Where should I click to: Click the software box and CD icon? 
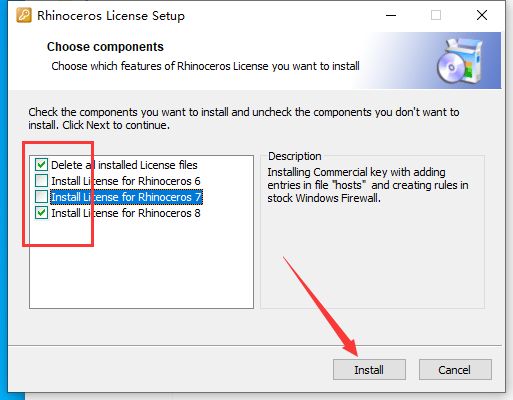click(x=461, y=61)
